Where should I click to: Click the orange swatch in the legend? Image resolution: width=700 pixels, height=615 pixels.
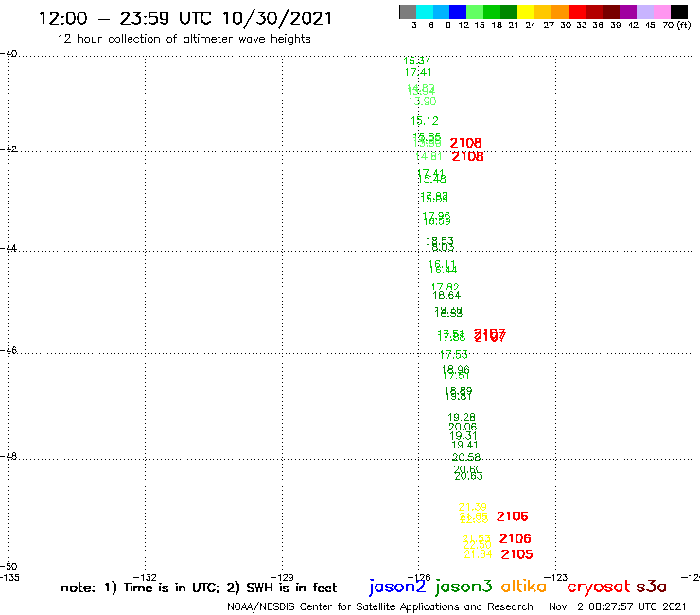click(559, 11)
